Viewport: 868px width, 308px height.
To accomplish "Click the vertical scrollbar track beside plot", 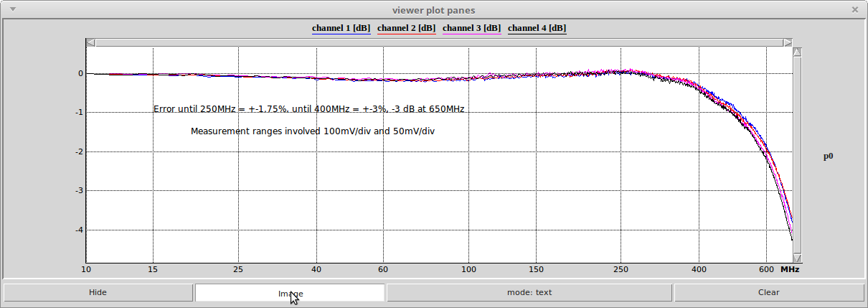I will tap(797, 155).
